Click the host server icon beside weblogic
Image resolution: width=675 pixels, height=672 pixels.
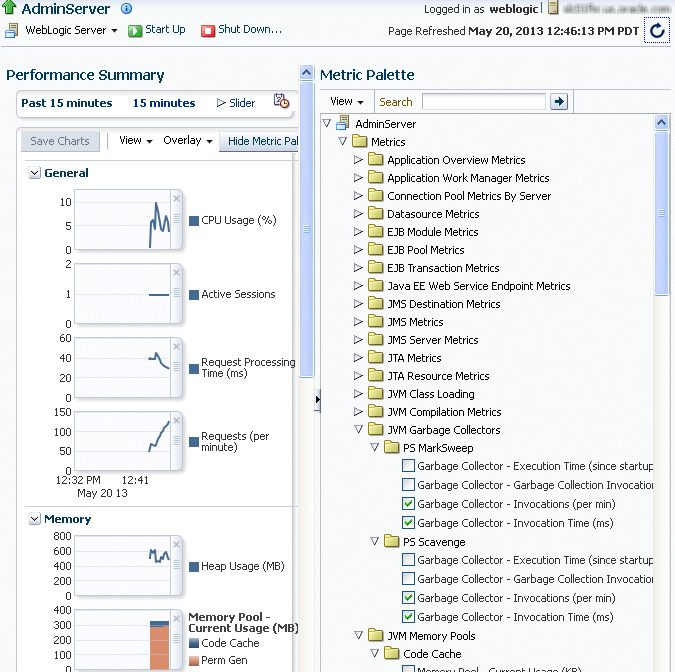point(553,8)
